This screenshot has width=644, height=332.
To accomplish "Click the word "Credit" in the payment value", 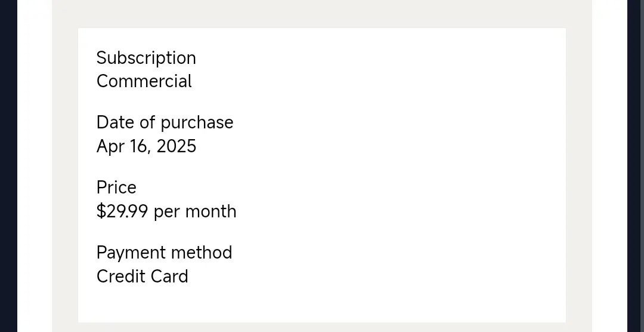I will (x=120, y=276).
